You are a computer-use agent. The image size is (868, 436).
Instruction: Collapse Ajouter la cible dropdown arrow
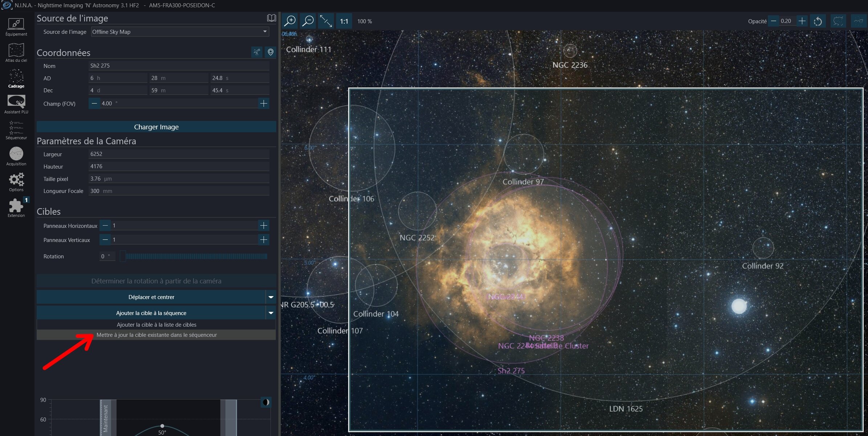coord(271,313)
